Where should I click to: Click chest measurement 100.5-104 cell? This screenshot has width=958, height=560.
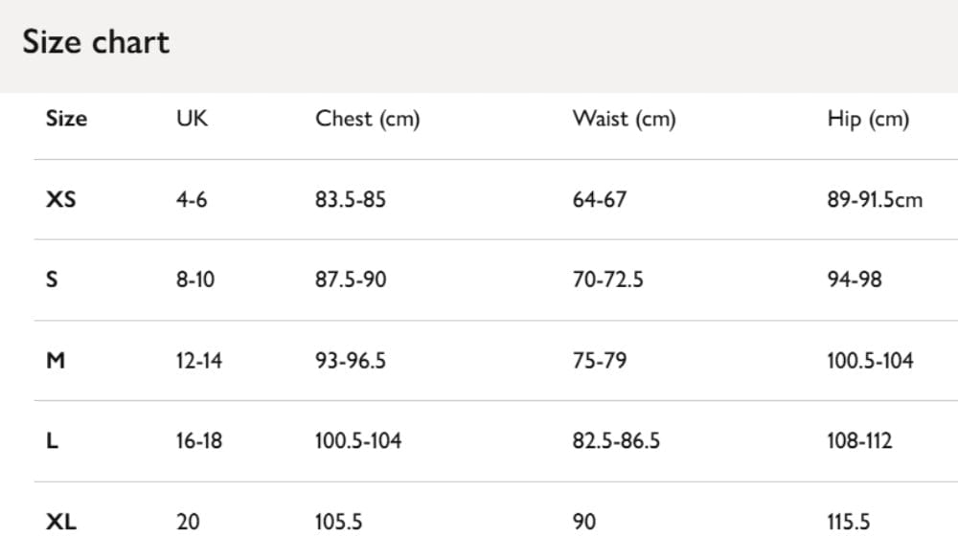358,441
